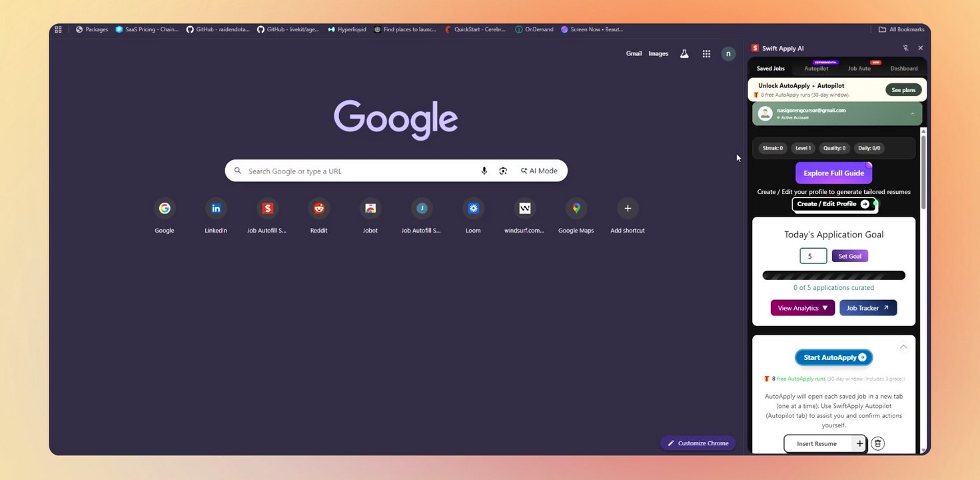
Task: Open the Jobot shortcut tile
Action: pyautogui.click(x=370, y=217)
